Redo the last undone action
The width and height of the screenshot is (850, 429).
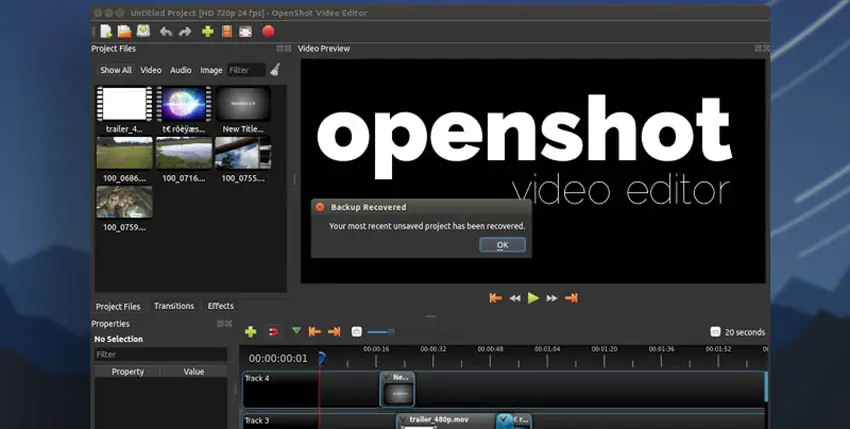pyautogui.click(x=185, y=32)
